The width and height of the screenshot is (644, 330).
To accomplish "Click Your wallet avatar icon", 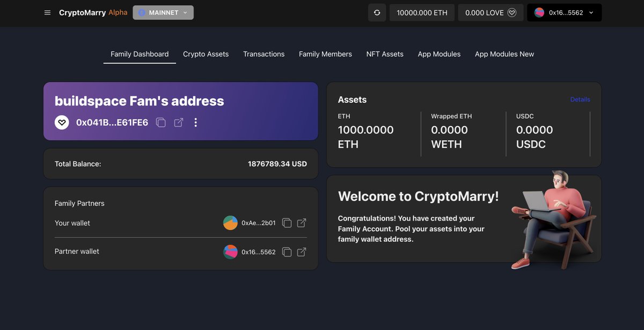I will 230,223.
